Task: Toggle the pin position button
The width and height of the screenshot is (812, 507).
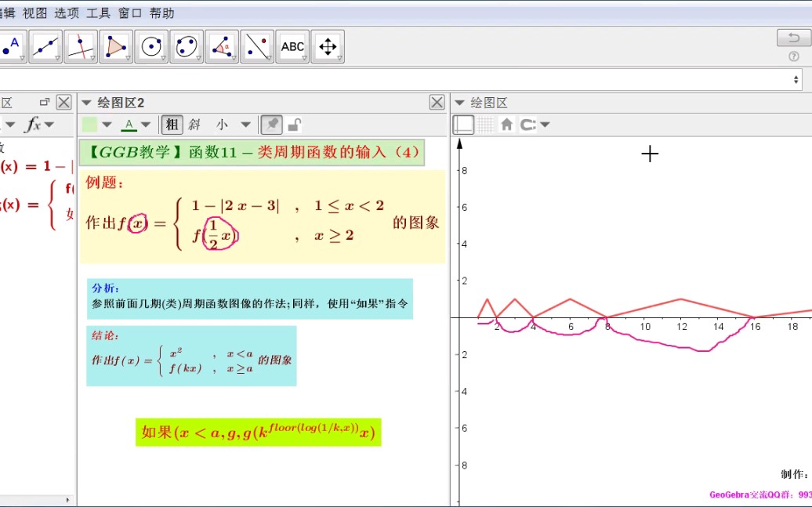Action: pos(270,124)
